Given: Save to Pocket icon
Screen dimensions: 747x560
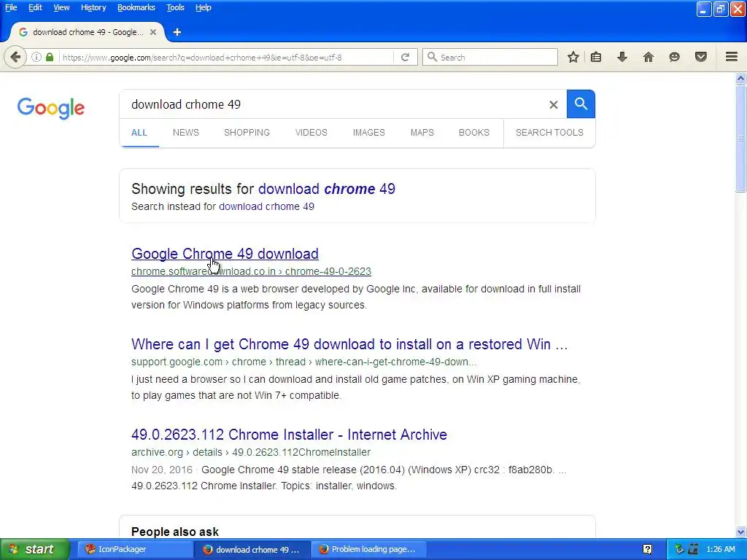Looking at the screenshot, I should pos(701,57).
